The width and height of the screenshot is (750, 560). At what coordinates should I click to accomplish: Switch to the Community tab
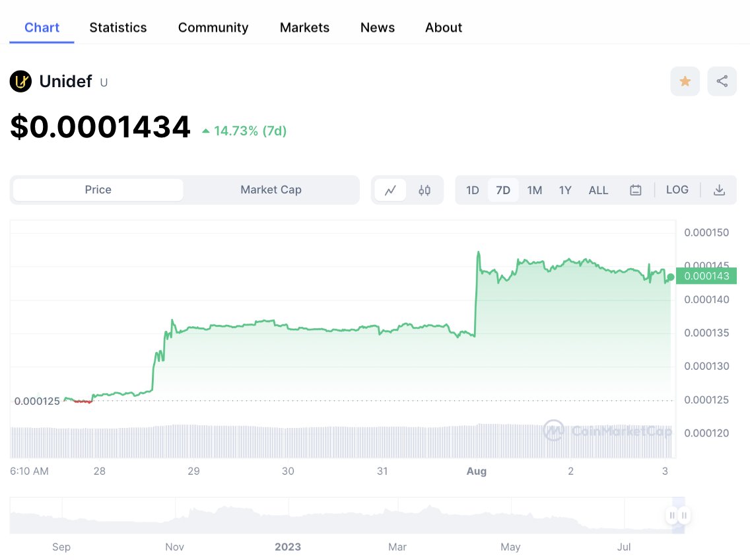pyautogui.click(x=213, y=27)
